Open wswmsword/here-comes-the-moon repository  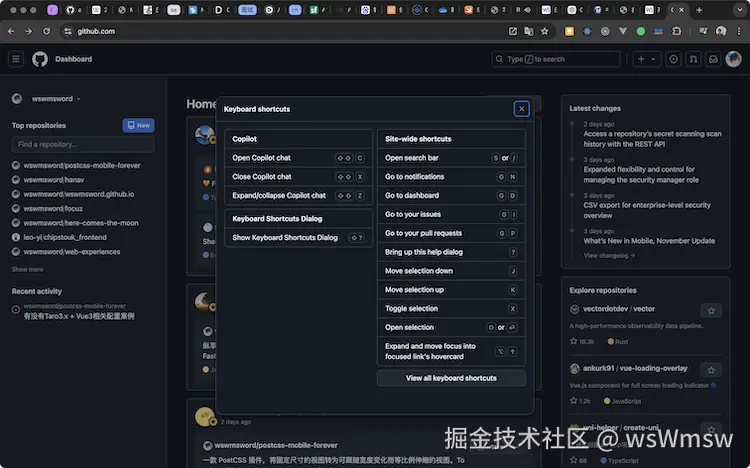[x=81, y=223]
